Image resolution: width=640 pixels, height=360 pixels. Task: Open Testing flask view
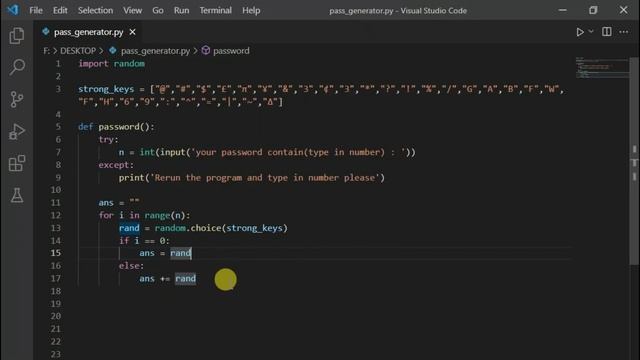tap(17, 195)
